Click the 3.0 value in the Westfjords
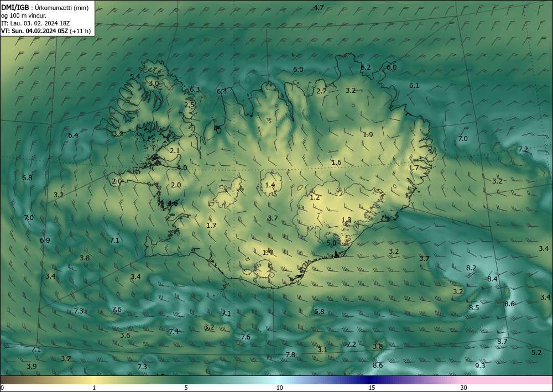The image size is (553, 392). point(153,83)
